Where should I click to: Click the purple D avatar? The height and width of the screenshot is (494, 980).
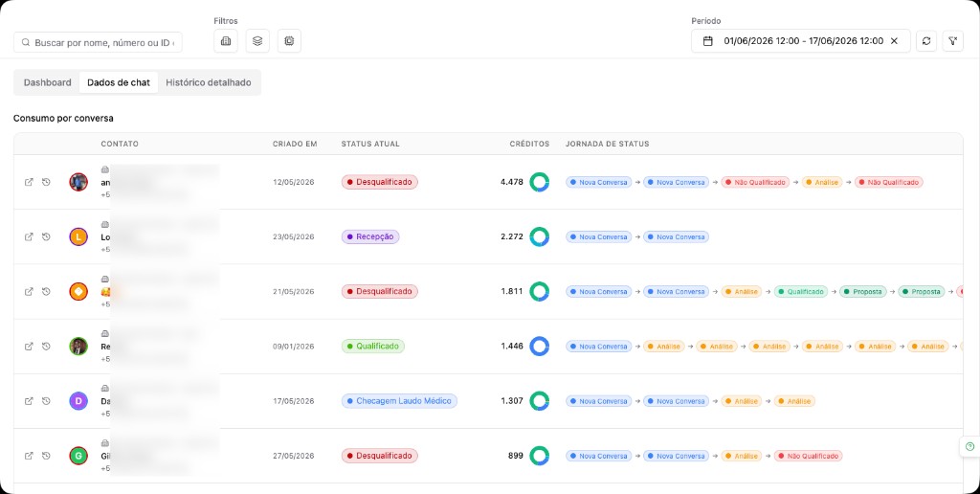78,401
